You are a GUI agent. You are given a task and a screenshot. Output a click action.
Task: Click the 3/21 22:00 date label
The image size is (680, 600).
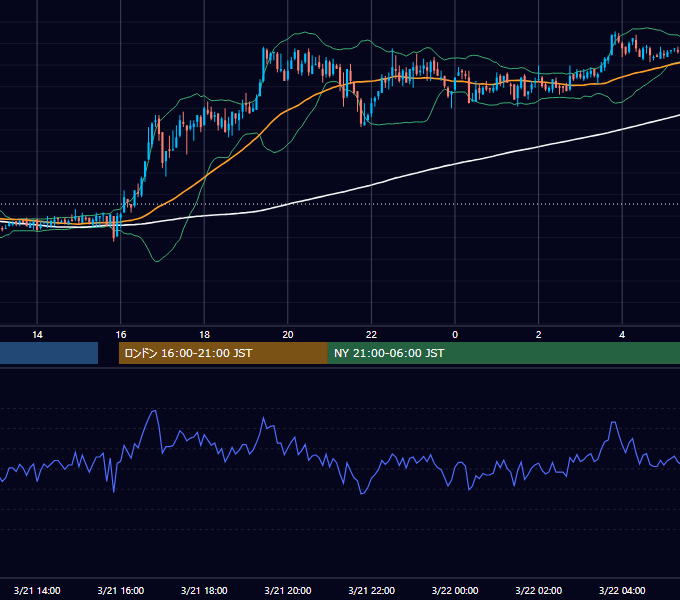tap(371, 590)
